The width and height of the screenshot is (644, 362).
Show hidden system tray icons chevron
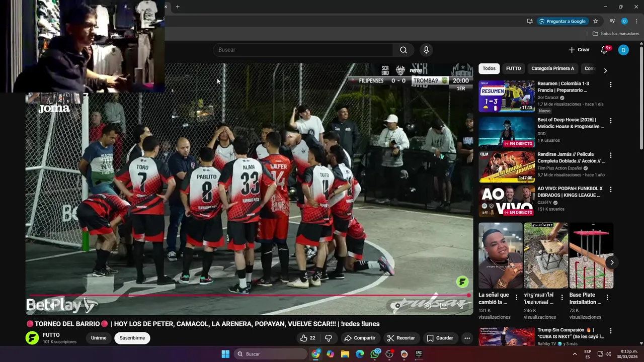tap(575, 354)
